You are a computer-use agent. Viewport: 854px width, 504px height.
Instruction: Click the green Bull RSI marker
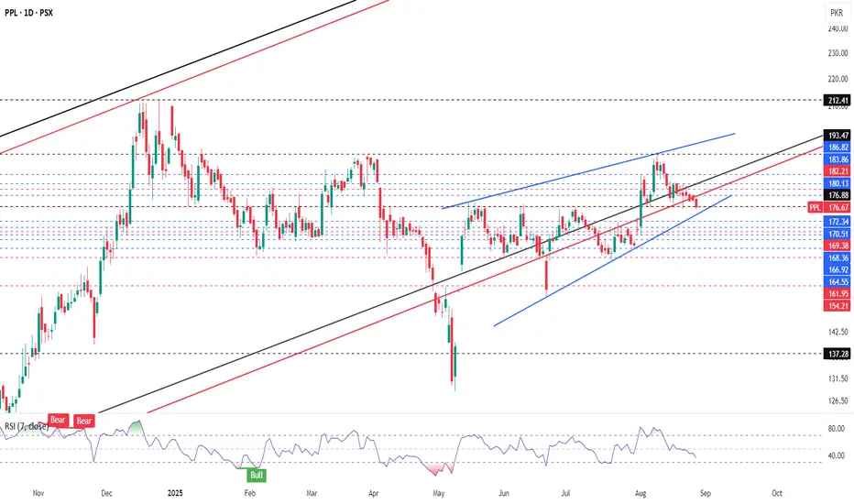tap(257, 475)
